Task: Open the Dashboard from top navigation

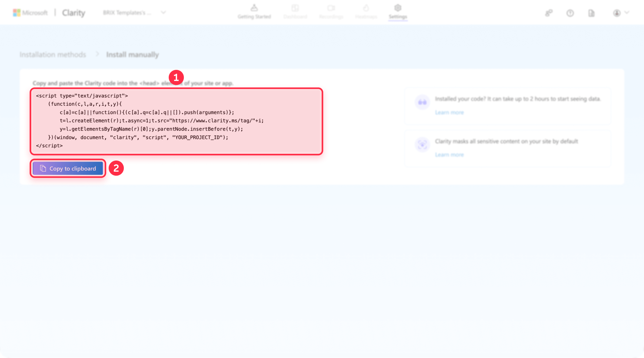Action: pos(295,8)
